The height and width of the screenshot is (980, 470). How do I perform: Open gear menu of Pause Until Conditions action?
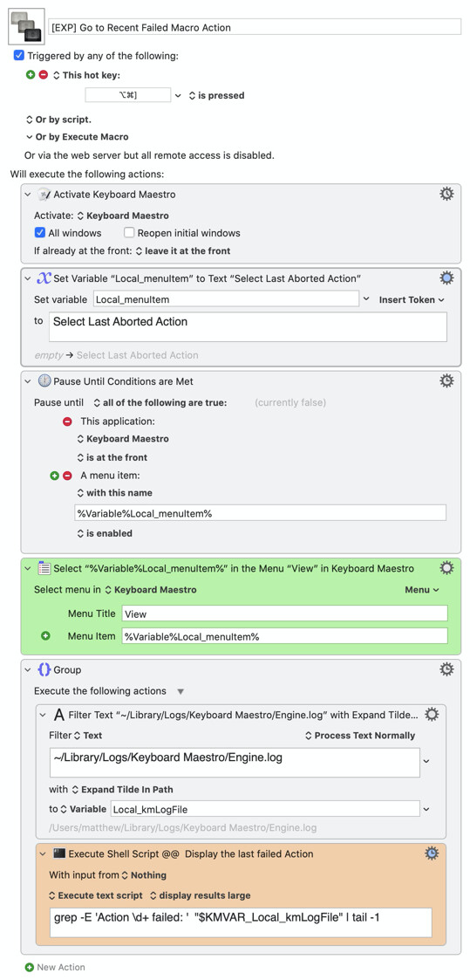(x=447, y=380)
